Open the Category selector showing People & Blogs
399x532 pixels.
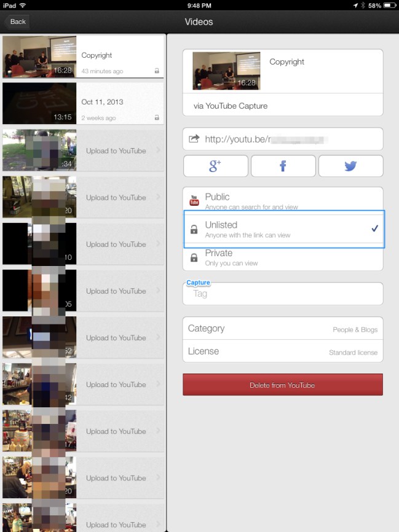[283, 329]
